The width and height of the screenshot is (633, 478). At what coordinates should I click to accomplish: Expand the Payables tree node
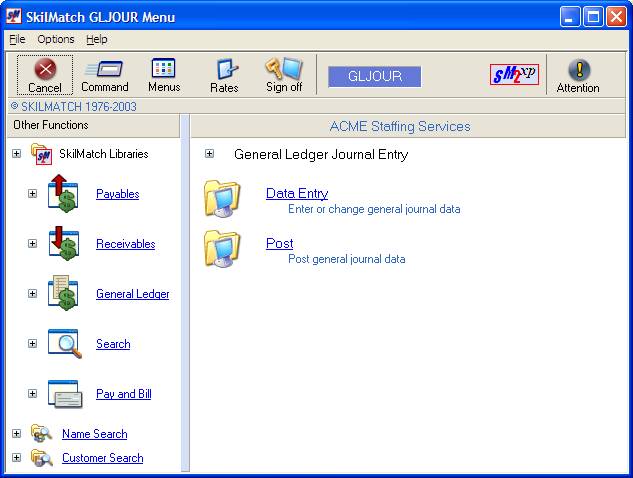pos(32,193)
